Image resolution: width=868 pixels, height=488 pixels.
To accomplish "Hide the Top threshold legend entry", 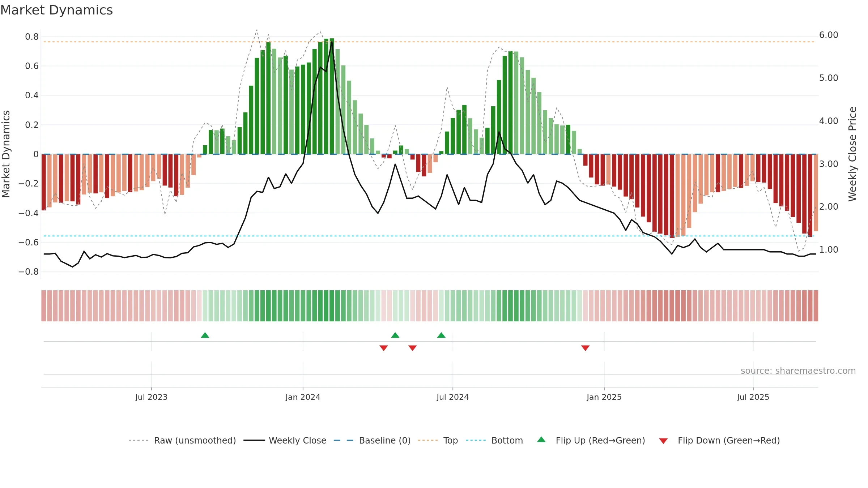I will coord(438,440).
